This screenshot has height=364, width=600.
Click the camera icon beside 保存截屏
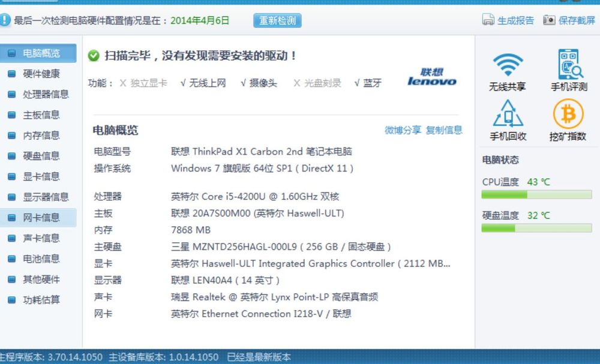549,20
